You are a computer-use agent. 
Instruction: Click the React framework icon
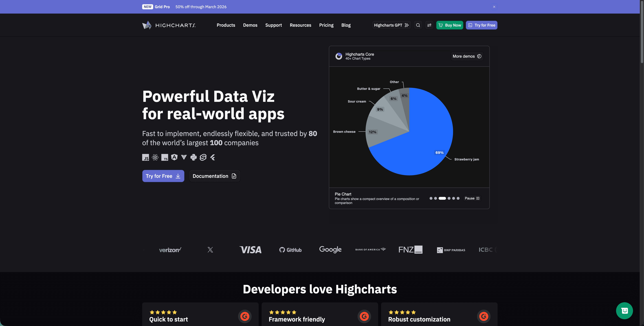155,157
